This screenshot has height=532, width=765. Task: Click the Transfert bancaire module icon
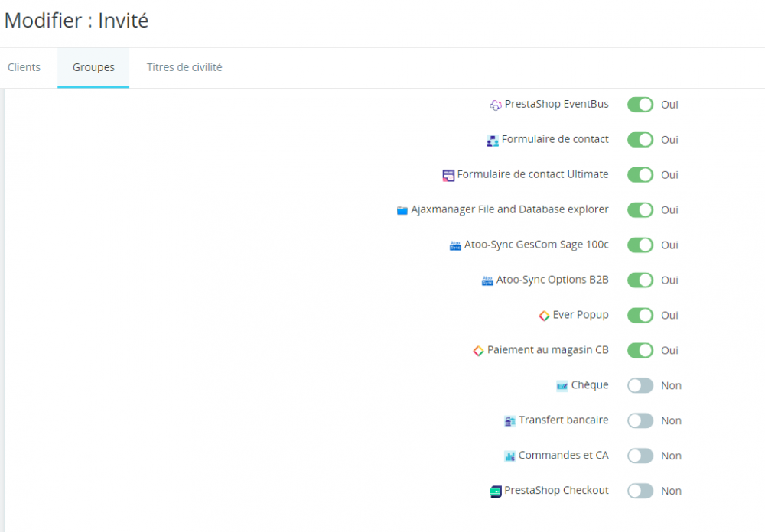pos(510,420)
